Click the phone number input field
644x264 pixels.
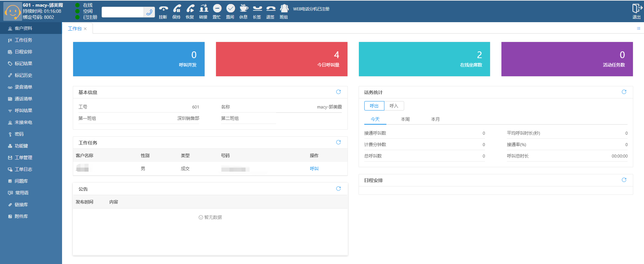point(123,12)
